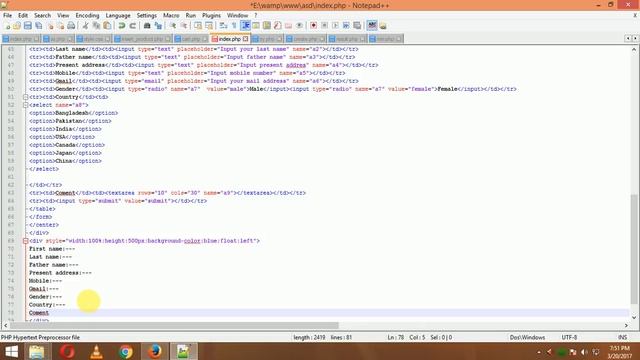
Task: Click the 'First name:---' line of code
Action: (x=52, y=249)
